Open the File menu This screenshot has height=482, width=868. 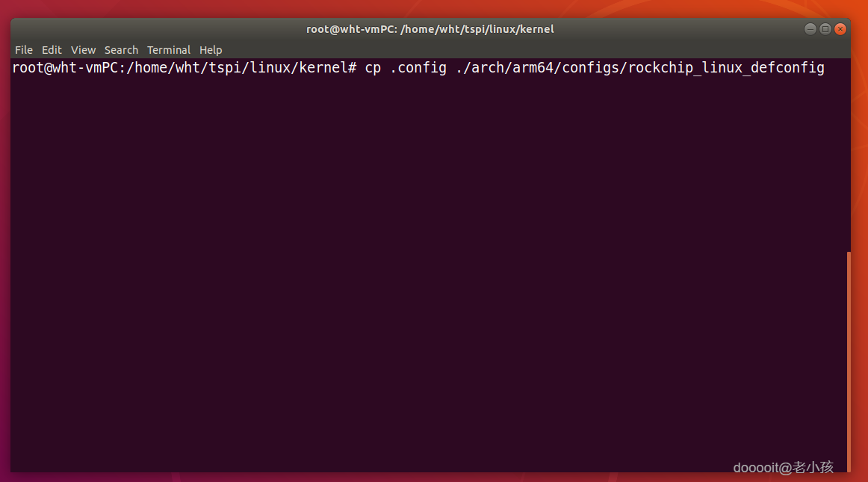point(24,50)
